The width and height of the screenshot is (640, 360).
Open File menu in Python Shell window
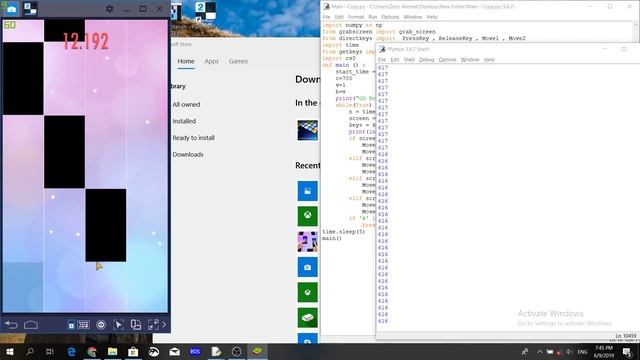(382, 60)
